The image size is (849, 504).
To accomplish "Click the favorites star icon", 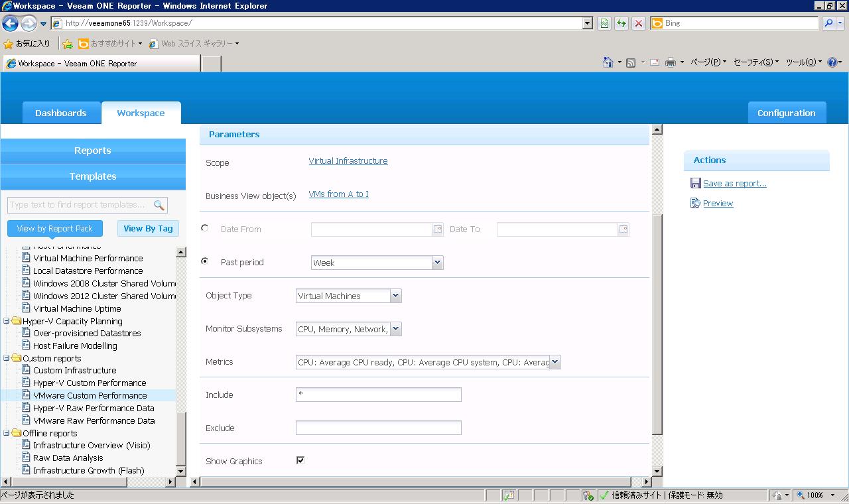I will [8, 44].
